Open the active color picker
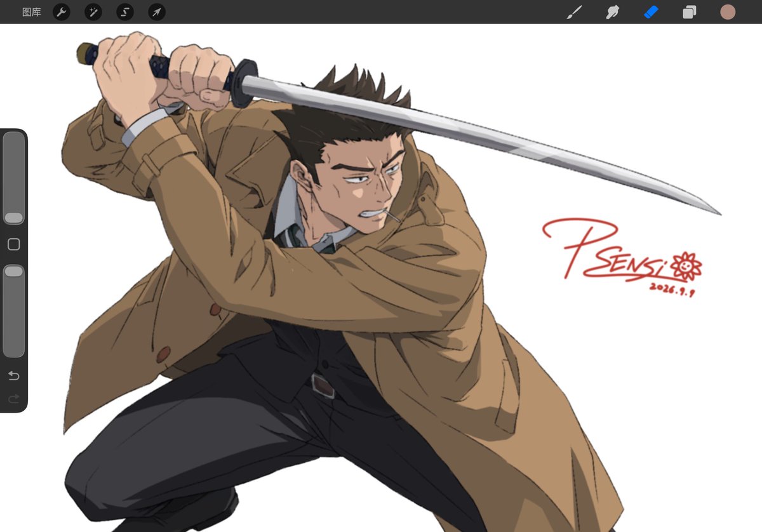762x532 pixels. click(728, 12)
